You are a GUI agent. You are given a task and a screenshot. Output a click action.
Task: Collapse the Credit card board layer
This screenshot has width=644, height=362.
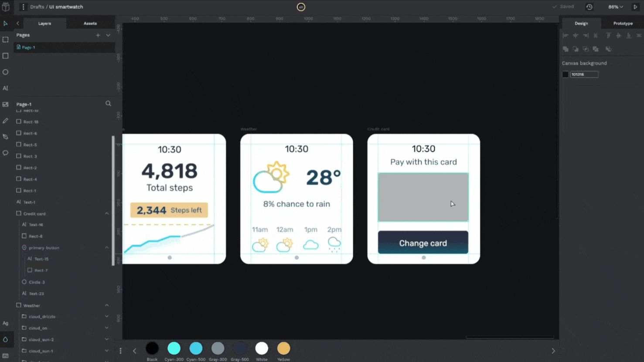(x=107, y=213)
